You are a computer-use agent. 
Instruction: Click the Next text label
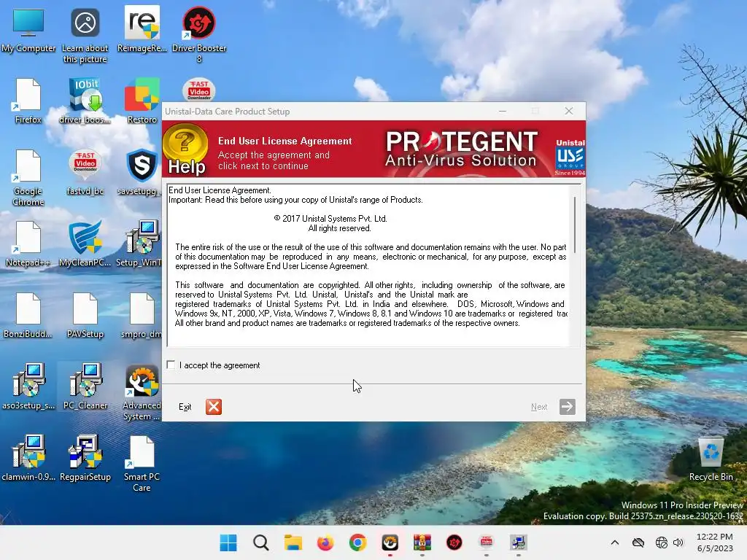click(539, 407)
